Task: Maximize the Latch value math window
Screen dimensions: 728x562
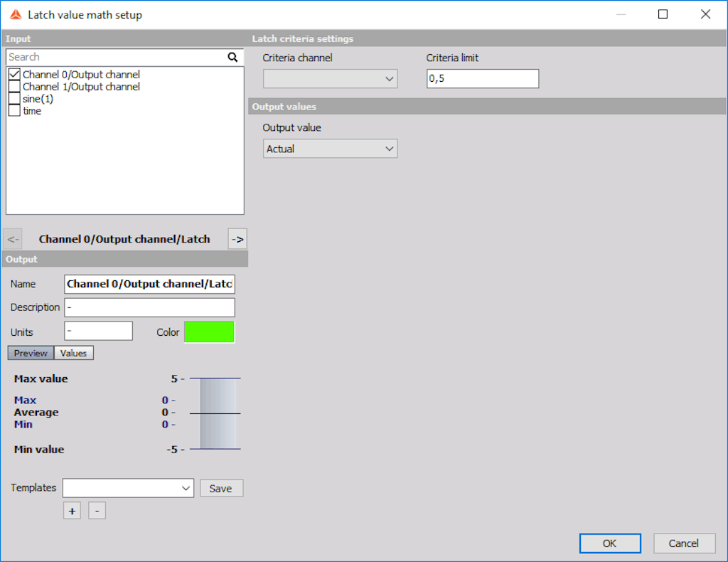Action: 663,14
